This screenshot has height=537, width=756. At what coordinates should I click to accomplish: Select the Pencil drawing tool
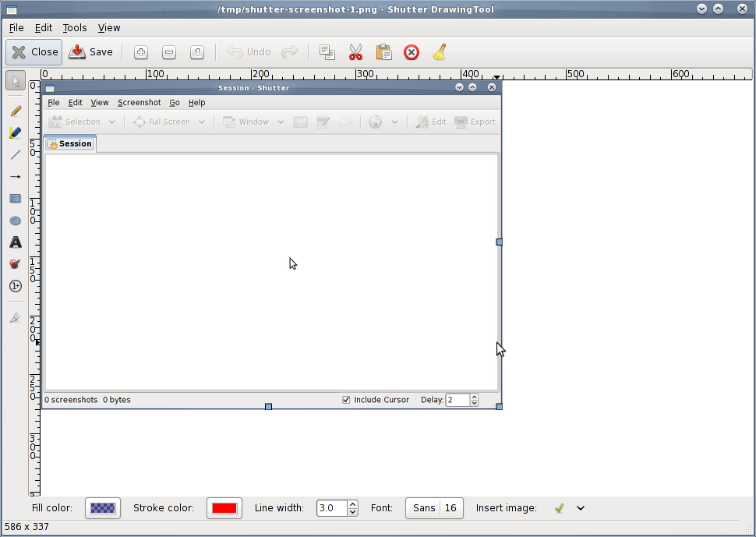[14, 111]
